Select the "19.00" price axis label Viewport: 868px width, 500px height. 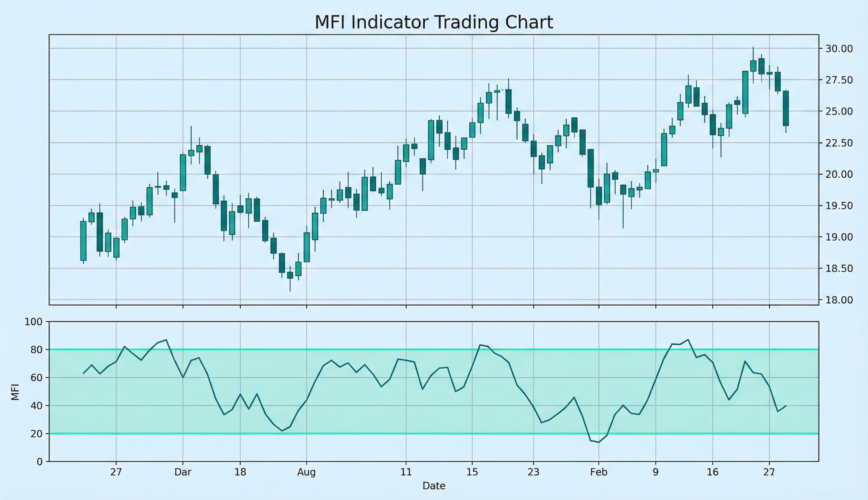click(x=839, y=237)
